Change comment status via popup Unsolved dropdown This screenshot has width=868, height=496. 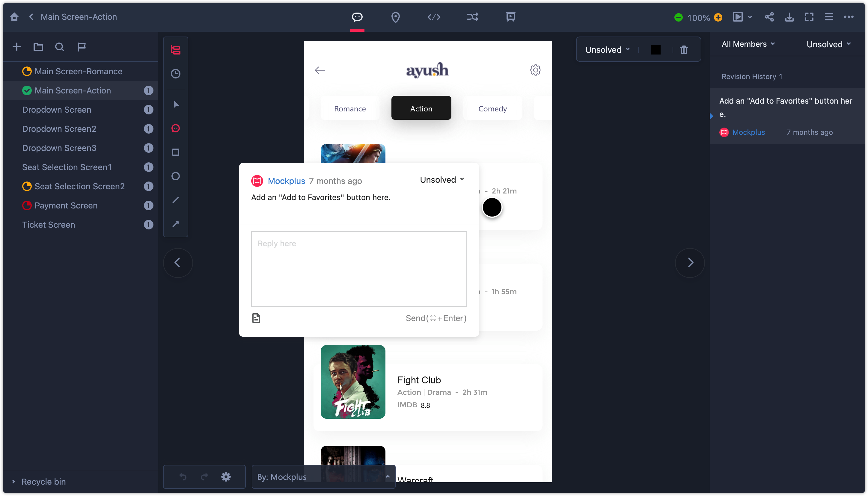tap(442, 179)
